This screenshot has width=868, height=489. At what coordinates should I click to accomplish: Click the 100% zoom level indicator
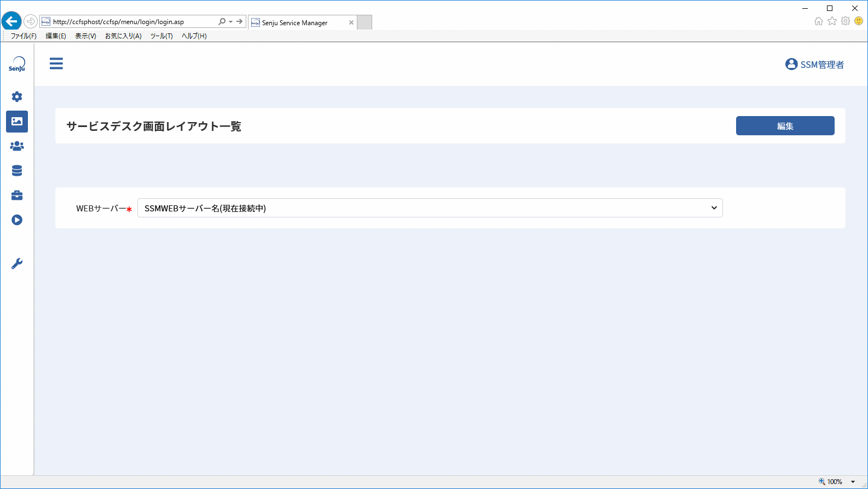[x=835, y=482]
